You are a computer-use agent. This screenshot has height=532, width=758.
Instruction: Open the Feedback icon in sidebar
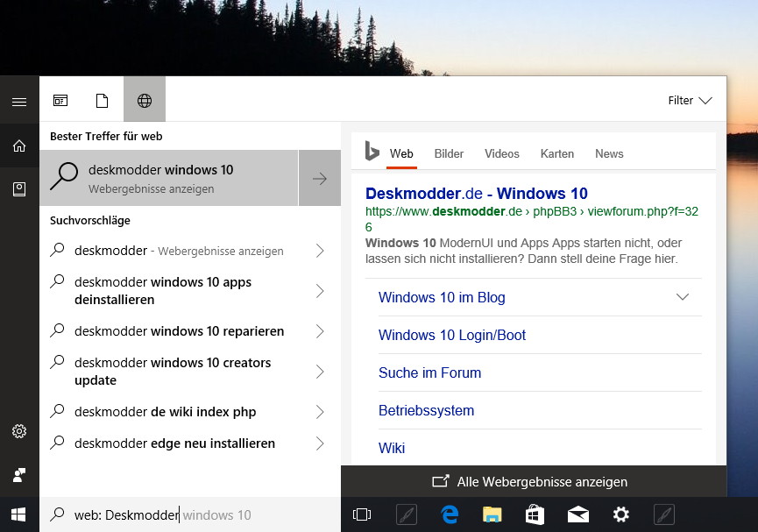[x=19, y=475]
